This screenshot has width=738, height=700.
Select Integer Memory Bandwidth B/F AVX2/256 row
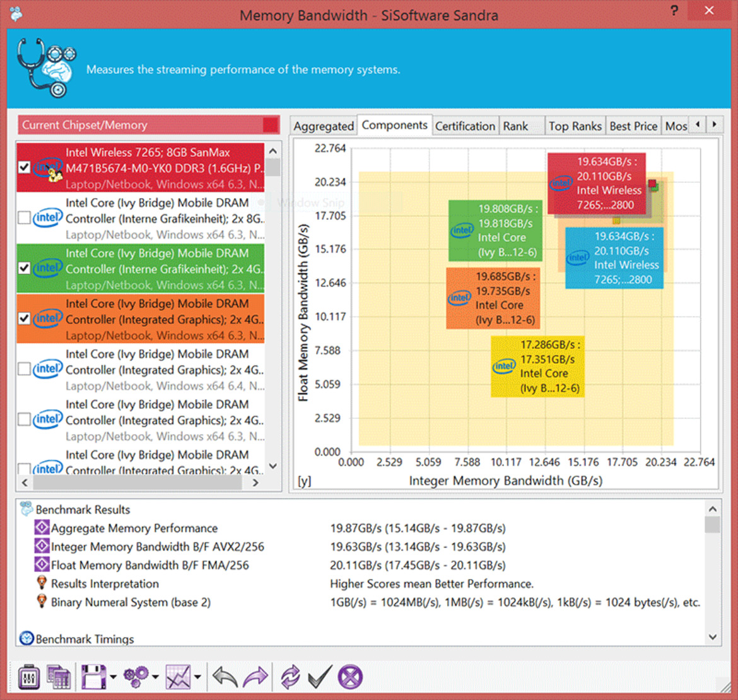[x=158, y=547]
